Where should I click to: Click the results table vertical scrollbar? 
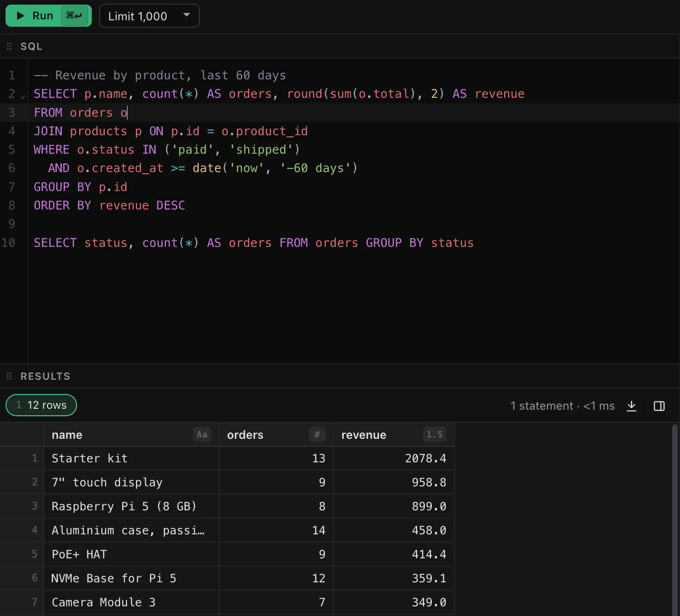click(675, 520)
